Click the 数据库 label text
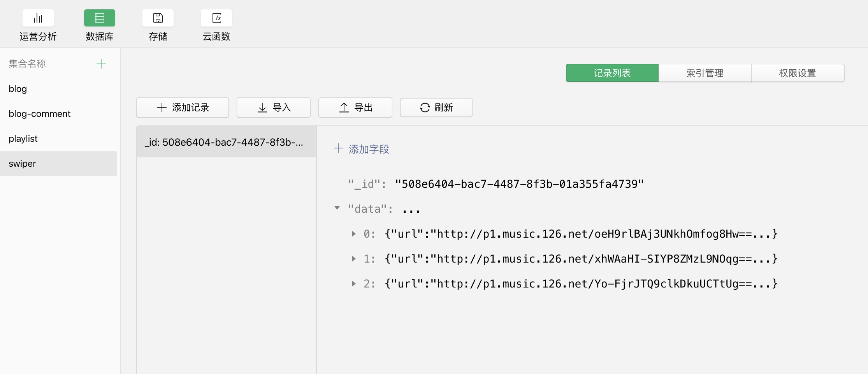The width and height of the screenshot is (868, 374). pyautogui.click(x=100, y=37)
